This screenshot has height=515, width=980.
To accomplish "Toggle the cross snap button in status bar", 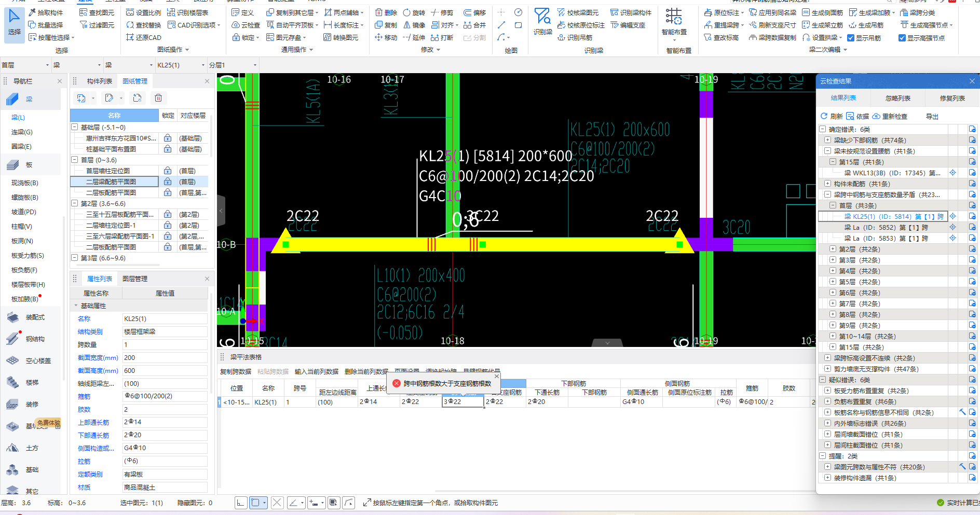I will (x=277, y=503).
